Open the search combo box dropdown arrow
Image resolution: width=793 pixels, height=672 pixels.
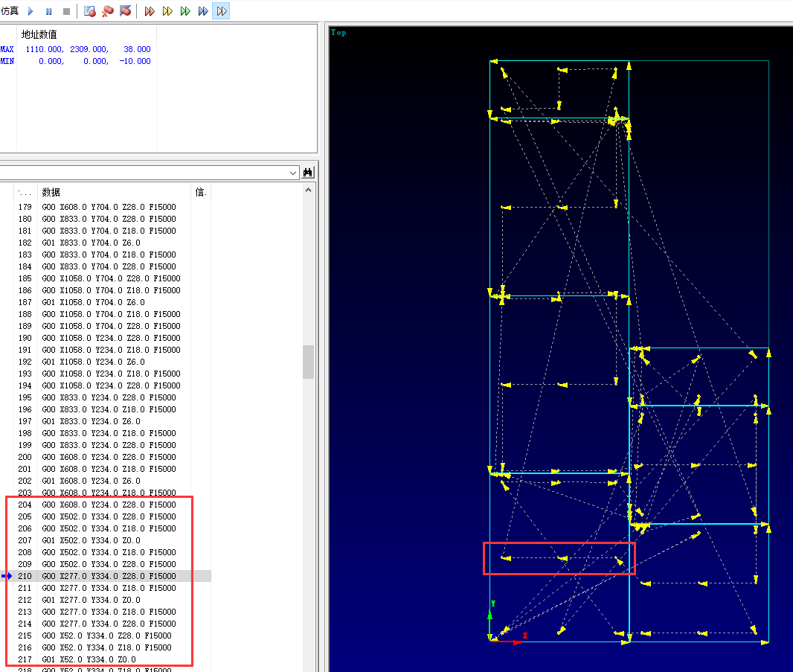293,173
